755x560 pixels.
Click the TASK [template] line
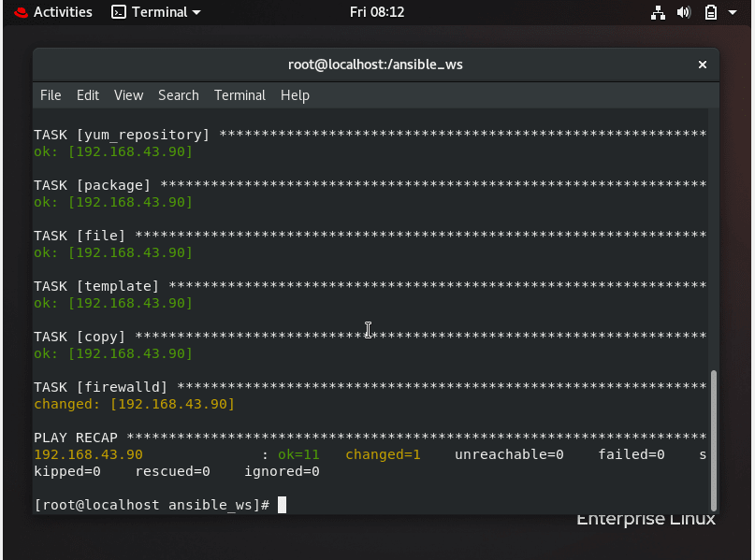[370, 286]
